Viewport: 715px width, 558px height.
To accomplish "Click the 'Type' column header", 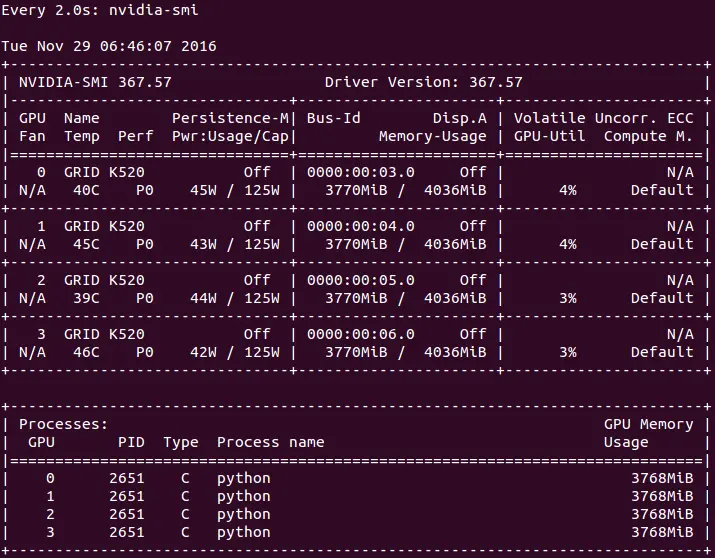I will point(181,443).
